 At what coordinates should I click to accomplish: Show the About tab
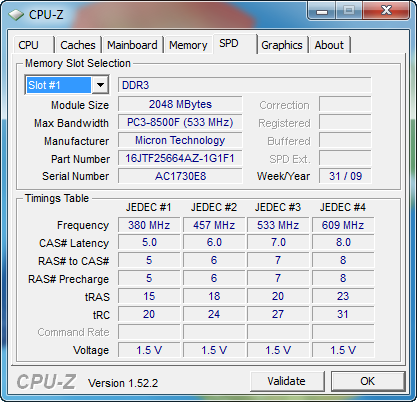tap(329, 45)
